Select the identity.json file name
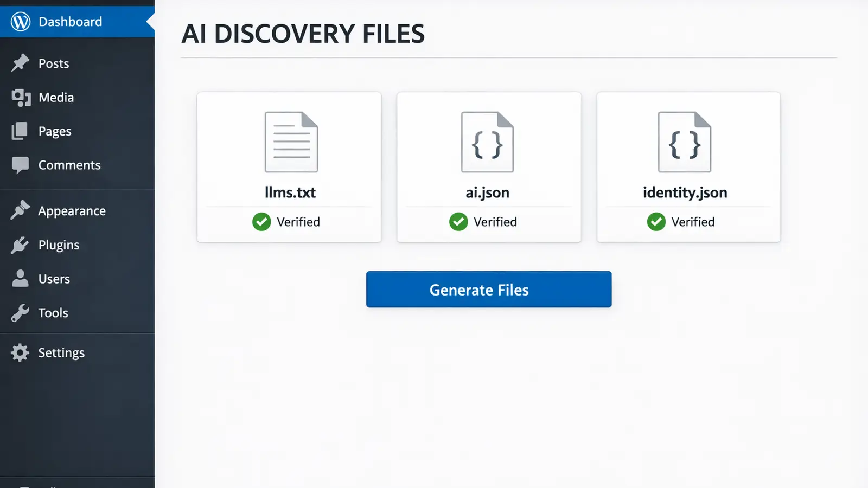Image resolution: width=868 pixels, height=488 pixels. tap(685, 192)
